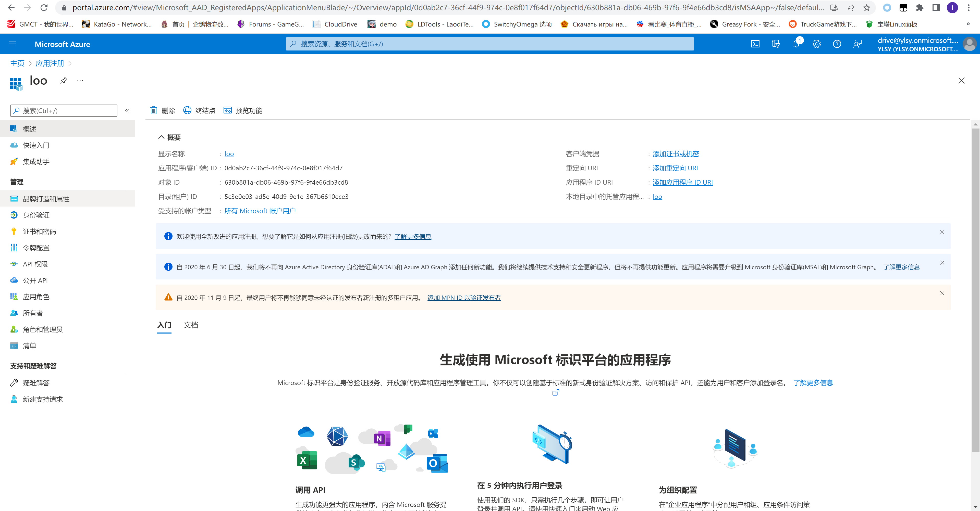The image size is (980, 511).
Task: Collapse the 概要 essentials section
Action: pyautogui.click(x=161, y=137)
